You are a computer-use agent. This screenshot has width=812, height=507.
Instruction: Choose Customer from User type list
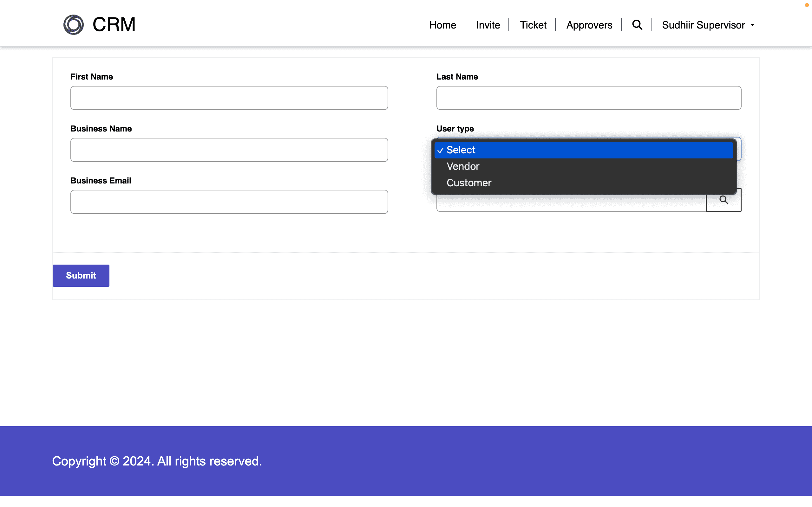(469, 183)
